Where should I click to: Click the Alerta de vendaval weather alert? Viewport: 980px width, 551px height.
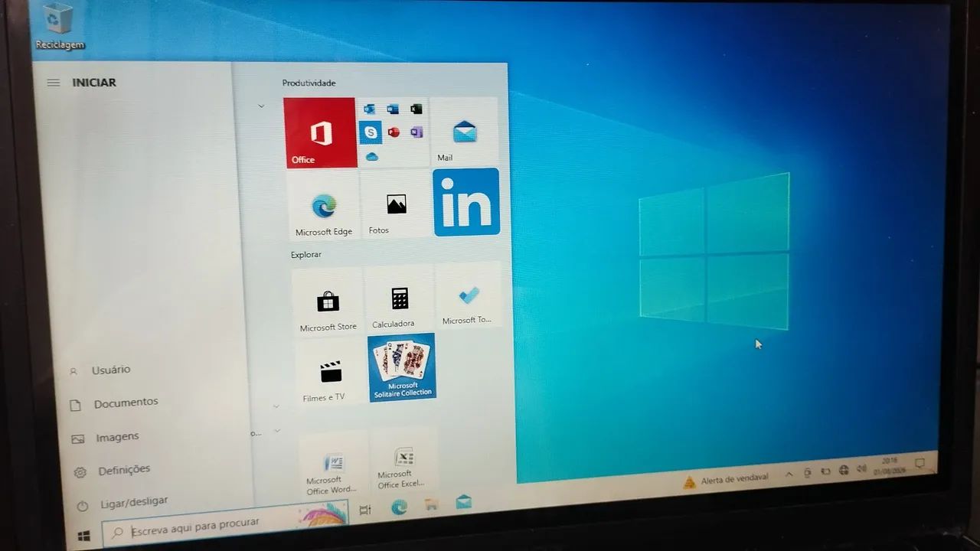click(726, 480)
